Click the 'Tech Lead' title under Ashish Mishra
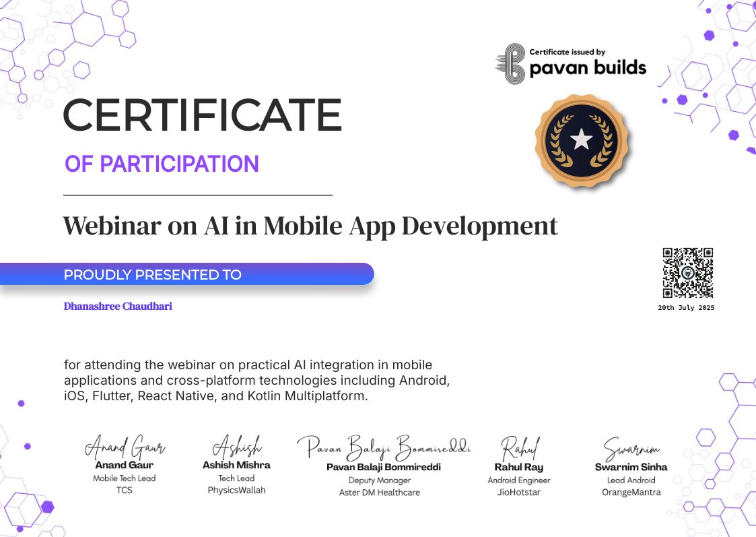The height and width of the screenshot is (537, 756). pyautogui.click(x=236, y=478)
